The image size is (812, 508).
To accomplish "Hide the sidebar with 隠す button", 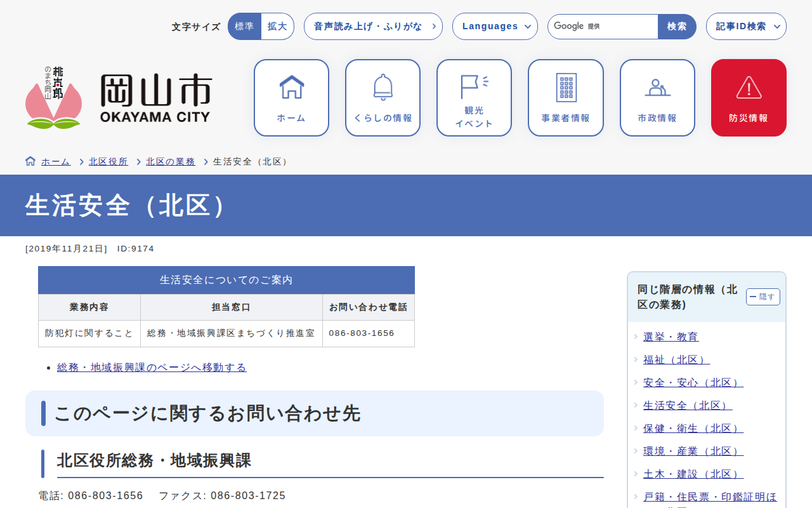I will click(x=763, y=297).
